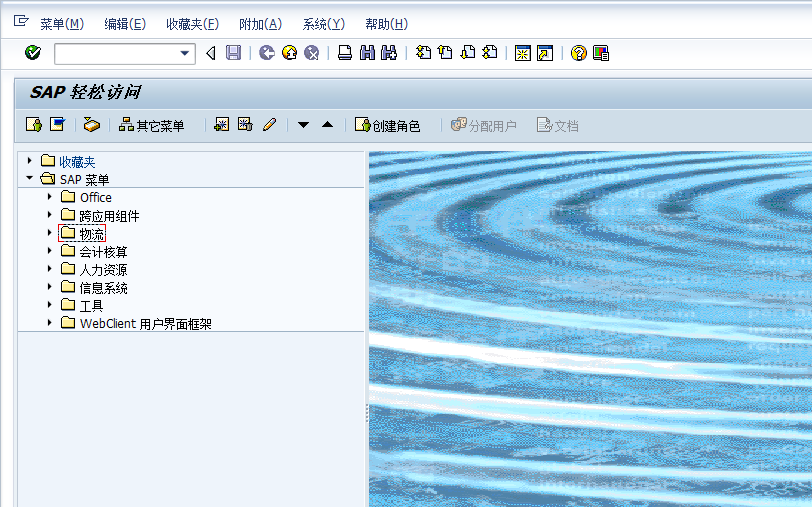The width and height of the screenshot is (812, 507).
Task: Click the Change Favorites pencil icon
Action: click(x=269, y=125)
